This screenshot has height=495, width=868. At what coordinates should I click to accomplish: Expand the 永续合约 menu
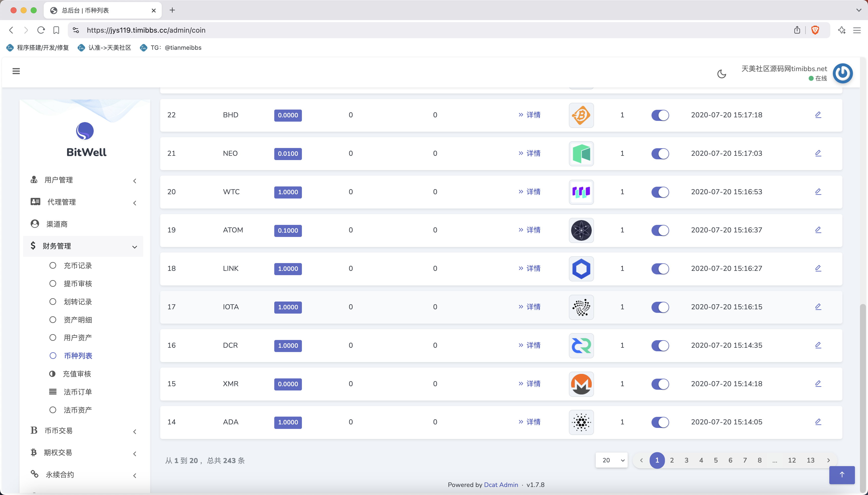click(83, 475)
